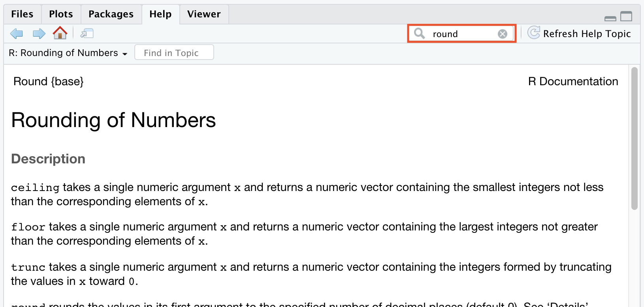Maximize the Help pane
644x307 pixels.
626,16
